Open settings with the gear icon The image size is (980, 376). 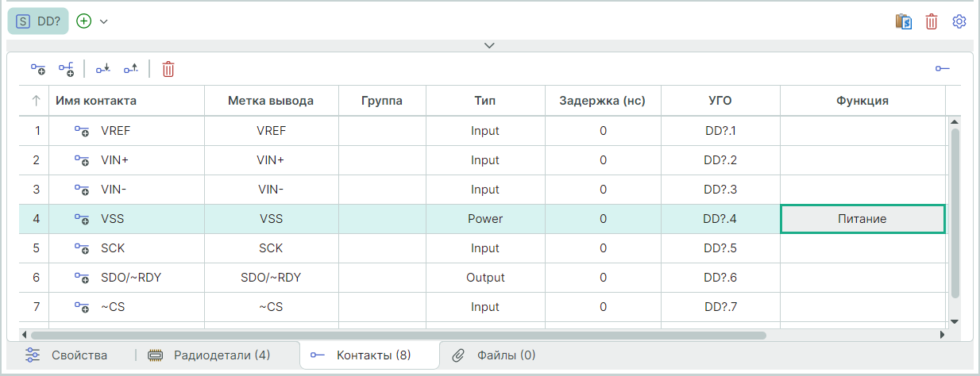pos(959,21)
